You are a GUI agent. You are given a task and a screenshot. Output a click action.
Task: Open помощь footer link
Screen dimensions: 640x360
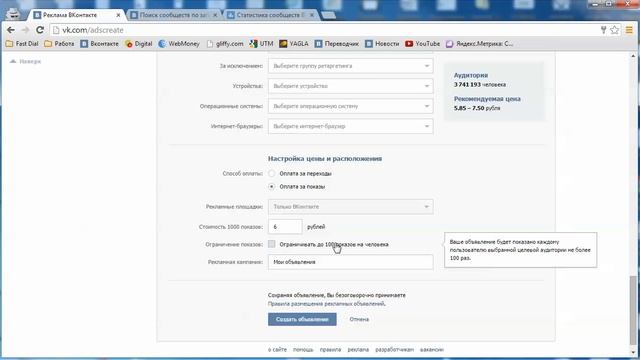pos(303,350)
